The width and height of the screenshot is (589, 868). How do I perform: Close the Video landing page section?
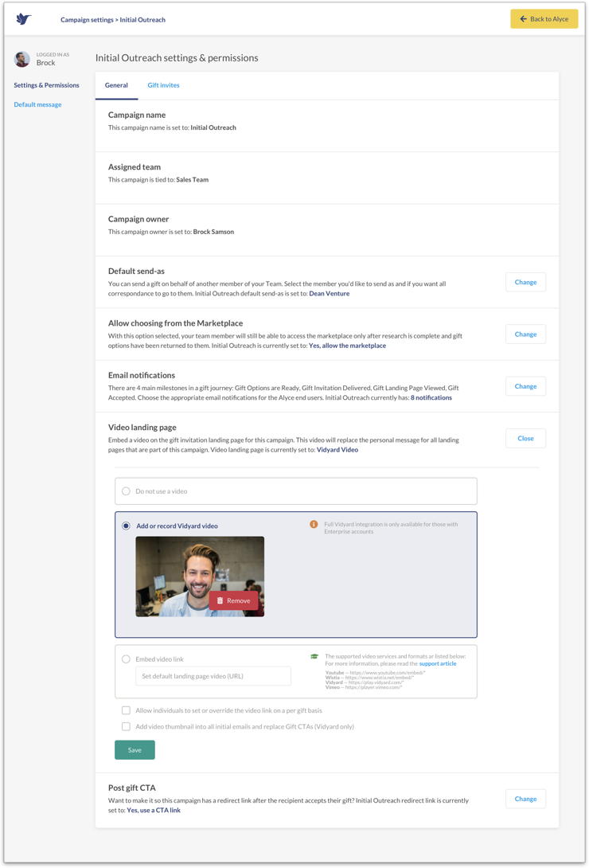(525, 439)
